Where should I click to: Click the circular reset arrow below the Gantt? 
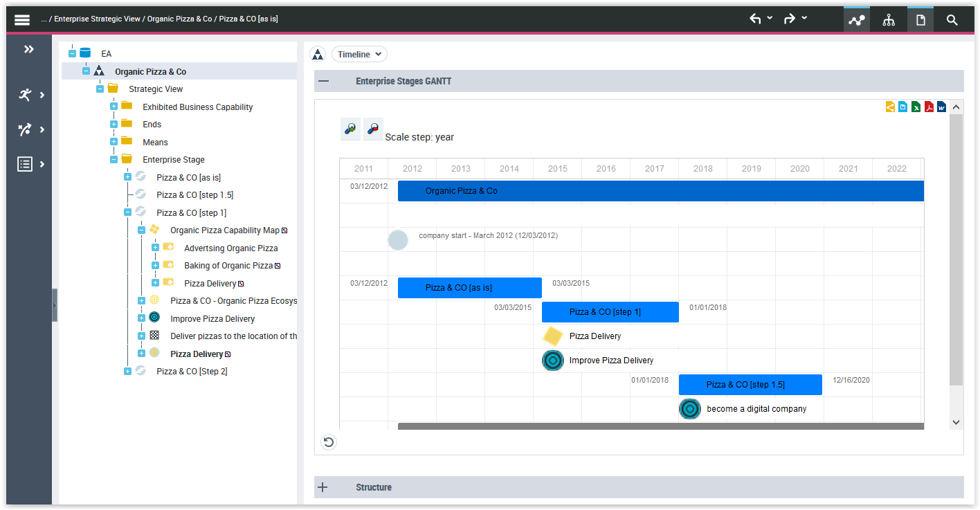(x=329, y=441)
